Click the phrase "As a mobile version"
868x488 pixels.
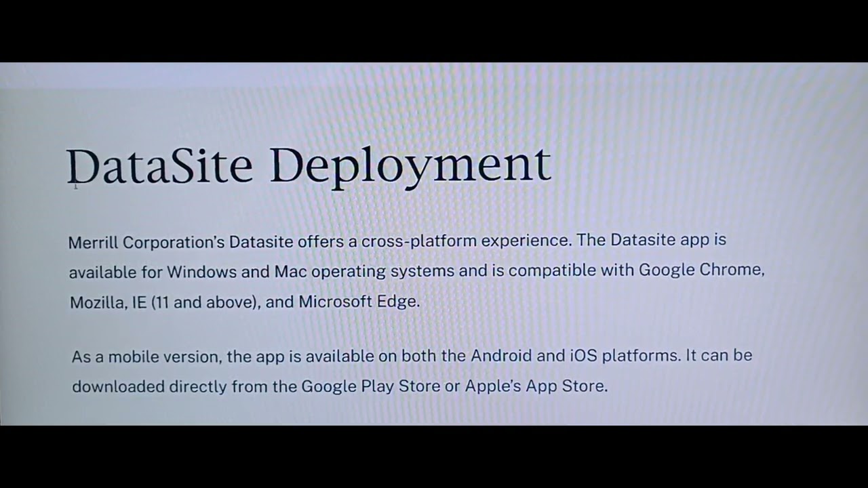146,357
